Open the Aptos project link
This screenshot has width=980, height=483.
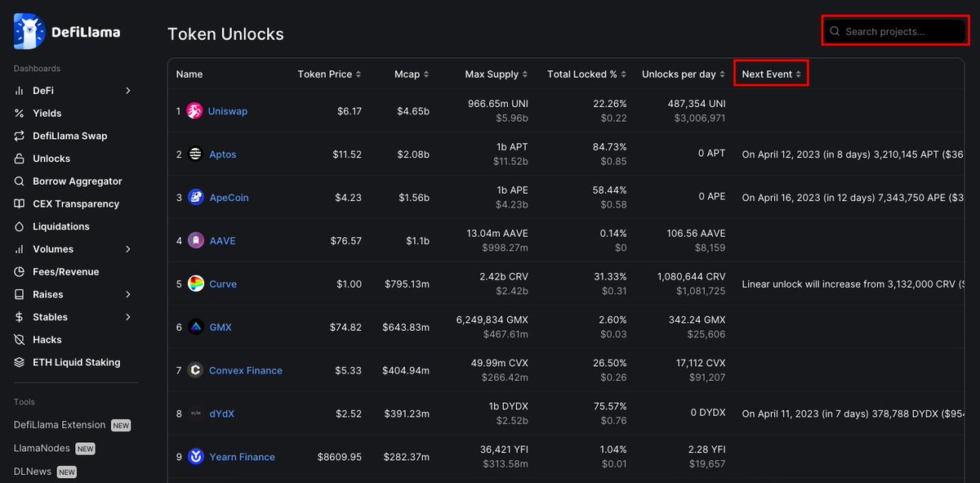point(223,154)
